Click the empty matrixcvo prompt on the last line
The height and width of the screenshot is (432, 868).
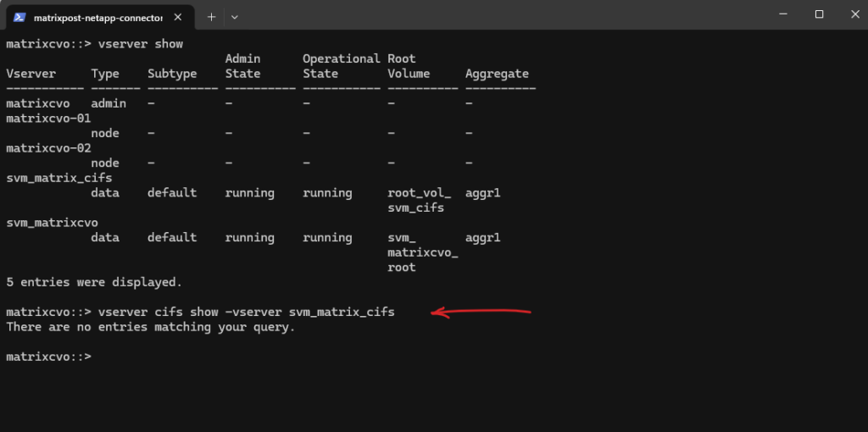(48, 357)
